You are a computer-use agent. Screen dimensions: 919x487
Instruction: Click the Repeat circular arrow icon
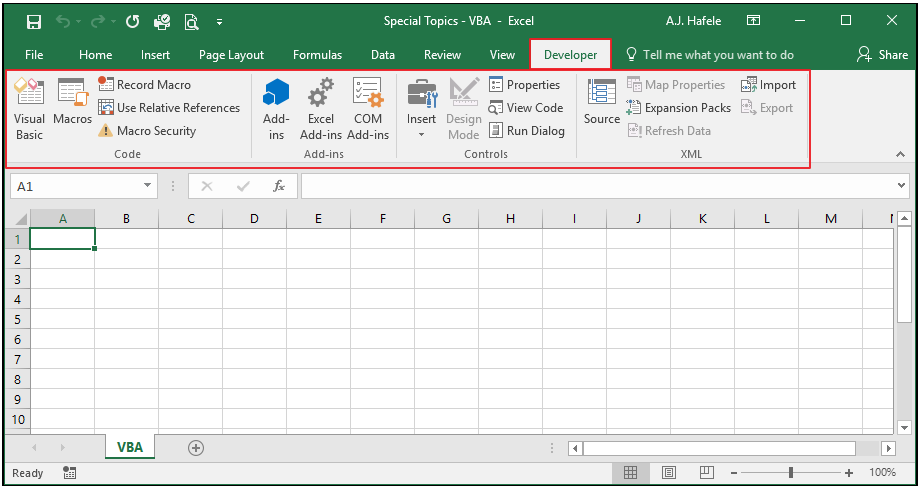click(132, 22)
